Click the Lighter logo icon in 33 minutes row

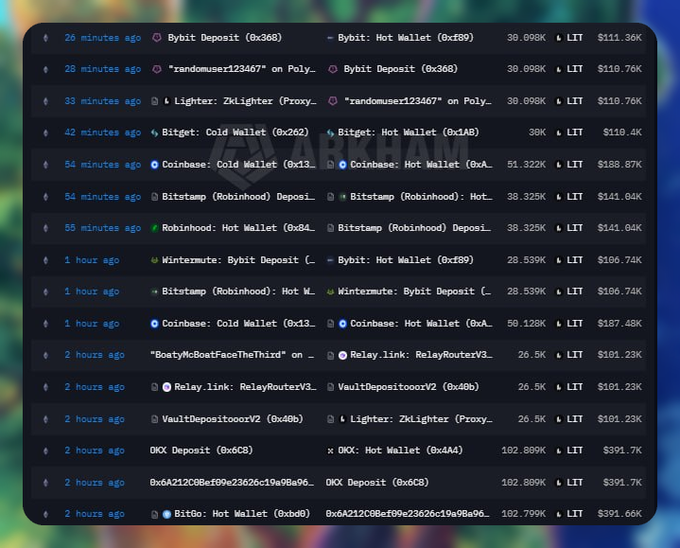click(167, 101)
